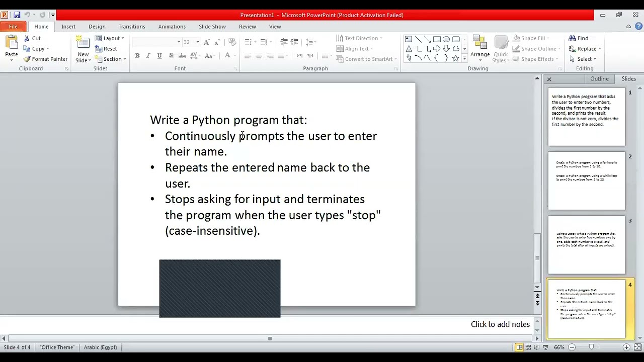Open PowerPoint Help question mark
Viewport: 644px width, 362px height.
tap(638, 27)
